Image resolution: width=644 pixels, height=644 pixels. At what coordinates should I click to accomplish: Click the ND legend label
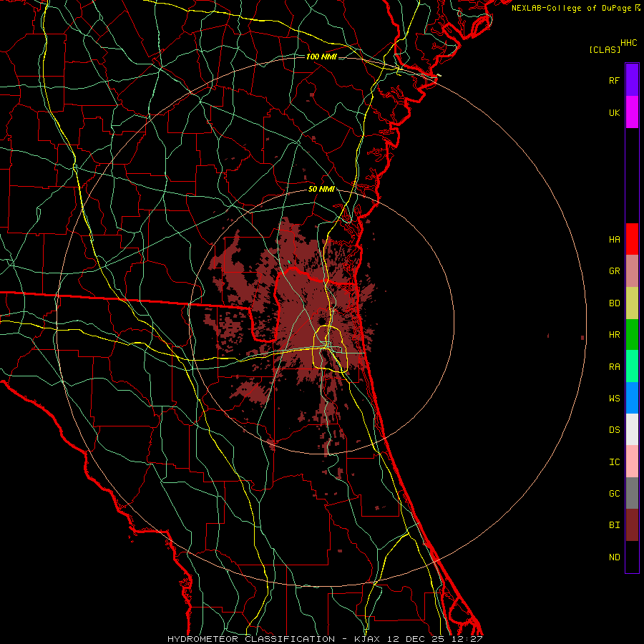point(615,557)
